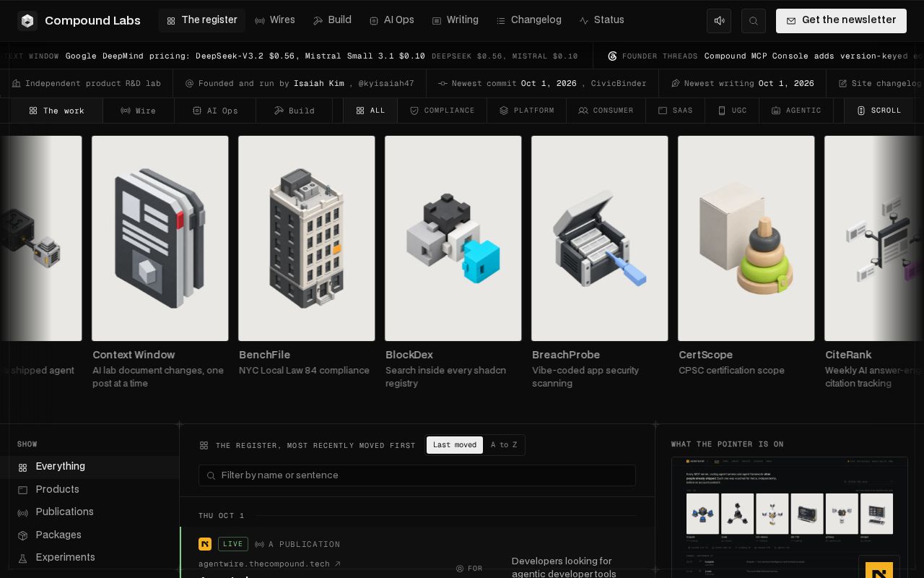Open the Changelog nav tab
924x578 pixels.
point(529,20)
